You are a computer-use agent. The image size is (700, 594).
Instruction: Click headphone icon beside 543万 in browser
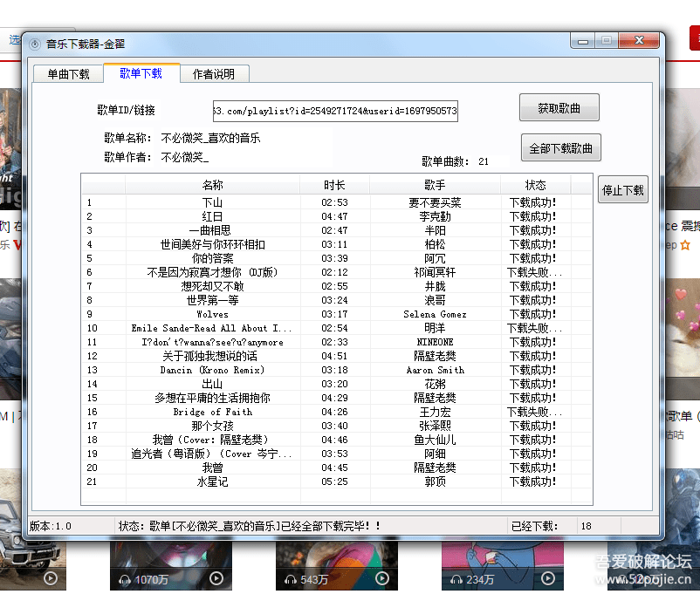pyautogui.click(x=290, y=580)
